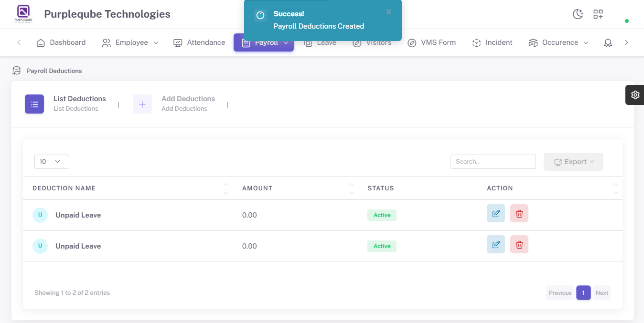Edit the first Unpaid Leave deduction
Image resolution: width=644 pixels, height=323 pixels.
[496, 213]
